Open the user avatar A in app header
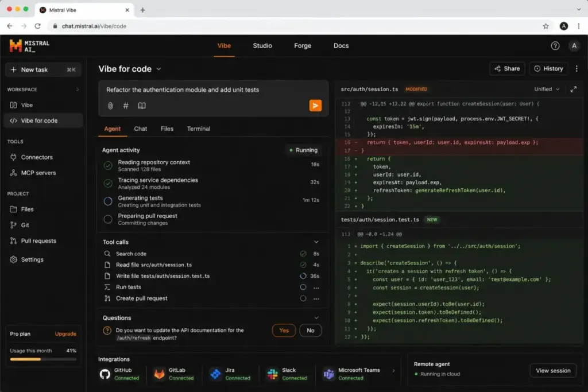Screen dimensions: 588x392 574,46
